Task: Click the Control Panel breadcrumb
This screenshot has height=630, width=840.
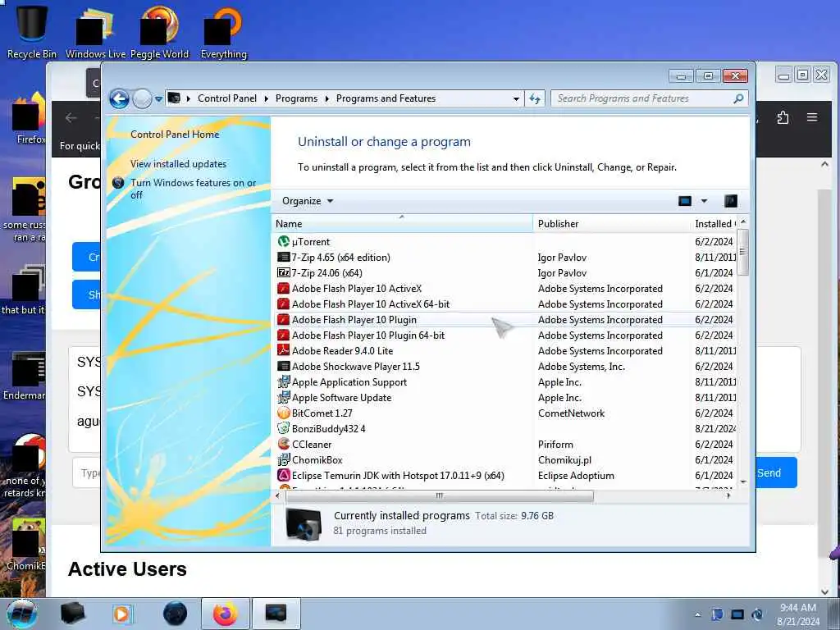Action: (x=227, y=98)
